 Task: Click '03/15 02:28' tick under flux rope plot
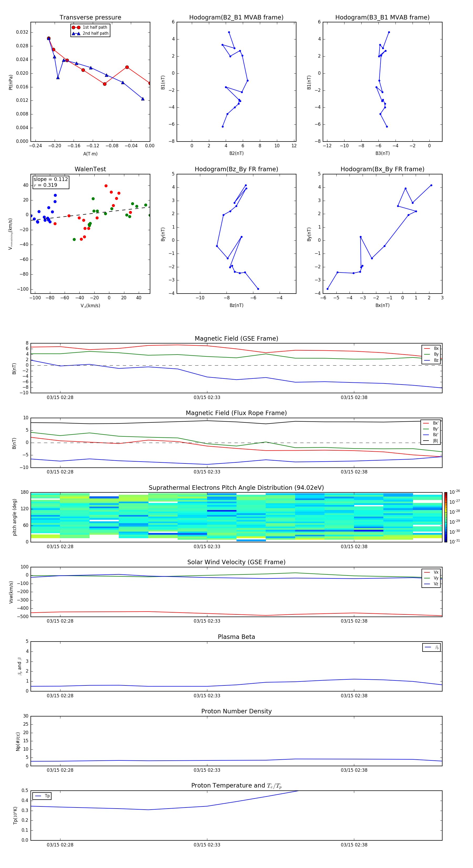60,472
